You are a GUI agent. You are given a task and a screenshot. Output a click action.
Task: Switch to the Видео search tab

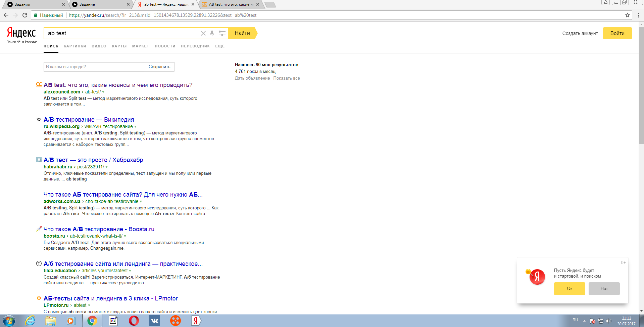[99, 46]
